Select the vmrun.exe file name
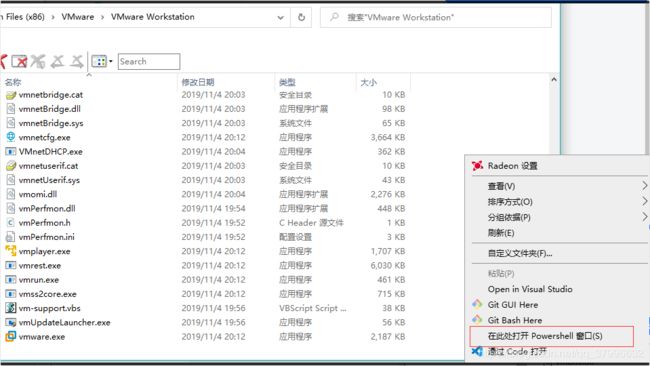This screenshot has width=650, height=366. 39,280
